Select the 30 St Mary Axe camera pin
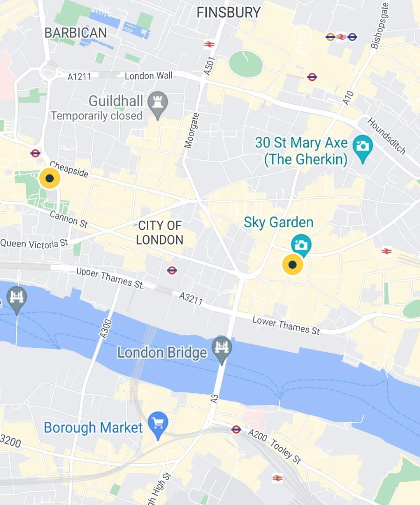The width and height of the screenshot is (420, 505). click(362, 147)
